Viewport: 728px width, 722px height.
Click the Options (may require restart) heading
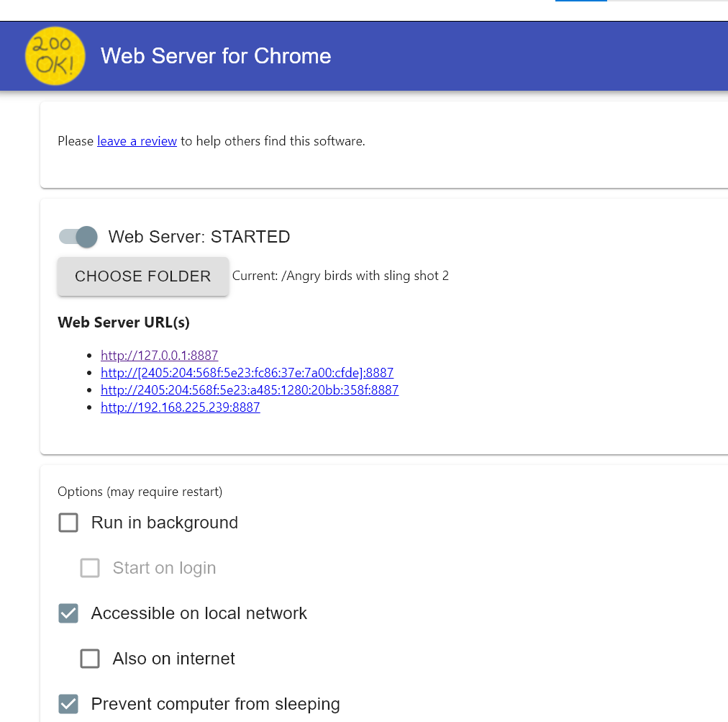140,491
